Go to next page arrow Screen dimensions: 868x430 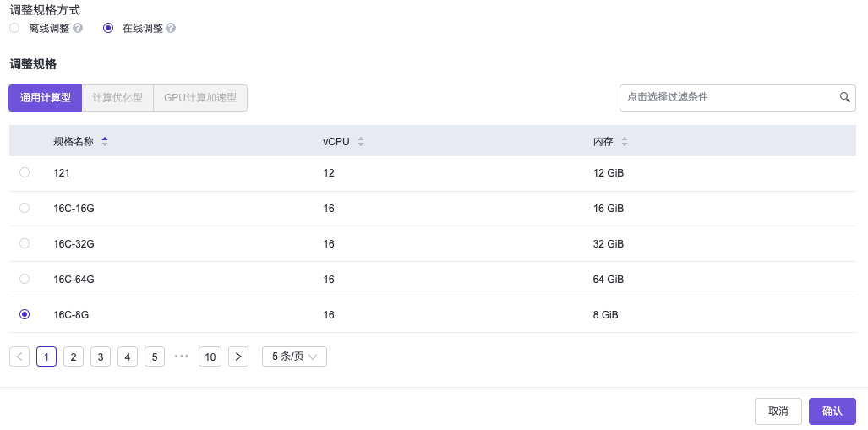pyautogui.click(x=238, y=357)
